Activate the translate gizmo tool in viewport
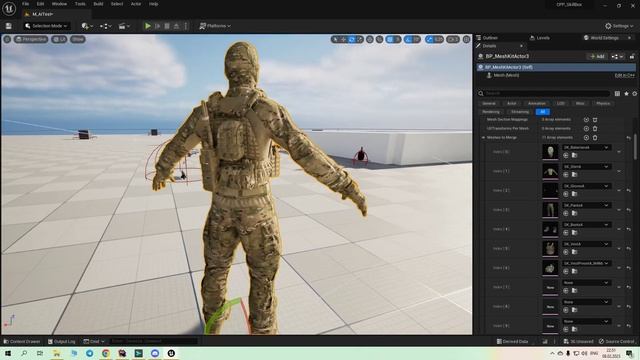 pyautogui.click(x=344, y=39)
